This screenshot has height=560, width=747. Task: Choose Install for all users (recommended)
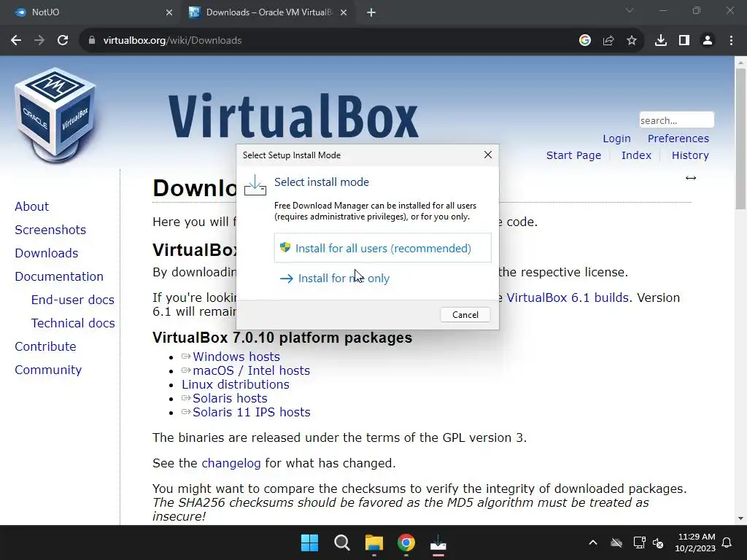point(382,248)
